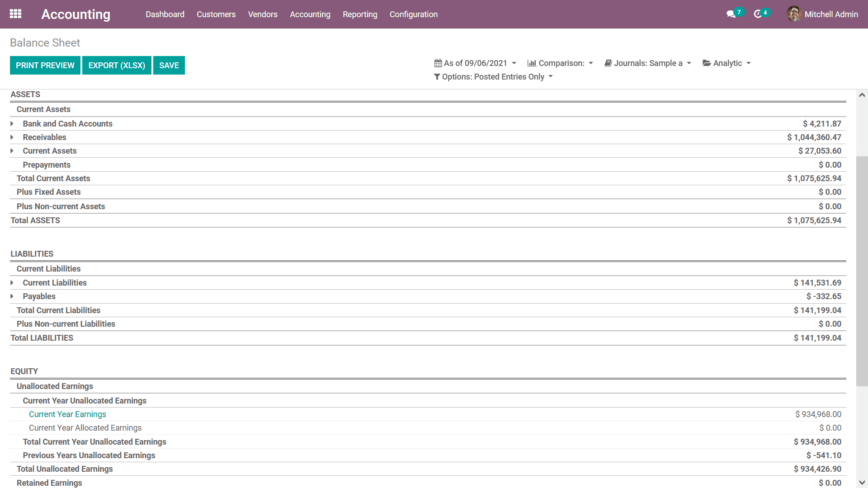The width and height of the screenshot is (868, 488).
Task: Open the apps grid menu icon
Action: tap(15, 14)
